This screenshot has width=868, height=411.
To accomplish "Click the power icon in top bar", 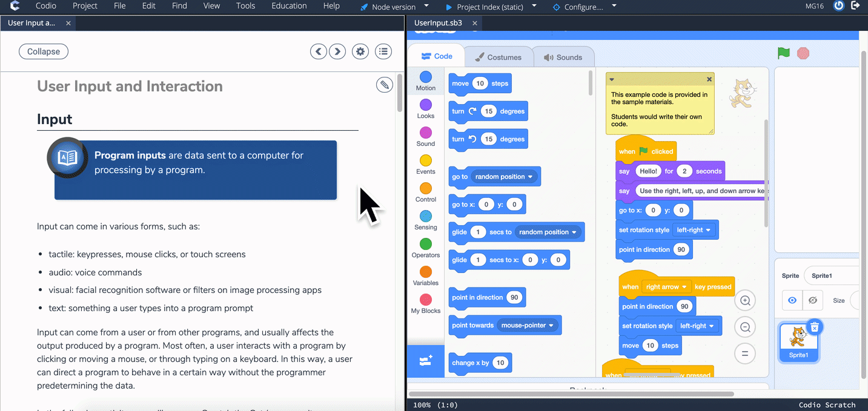I will click(838, 6).
